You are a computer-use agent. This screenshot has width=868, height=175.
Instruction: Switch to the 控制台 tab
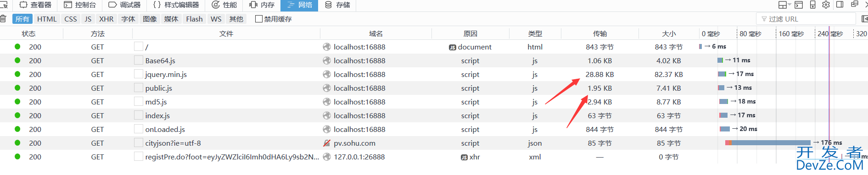tap(80, 5)
